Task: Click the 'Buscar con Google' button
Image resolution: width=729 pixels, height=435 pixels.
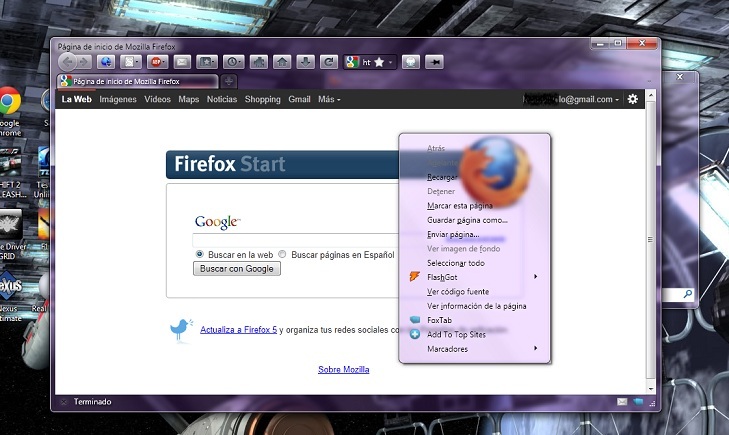Action: click(x=237, y=269)
